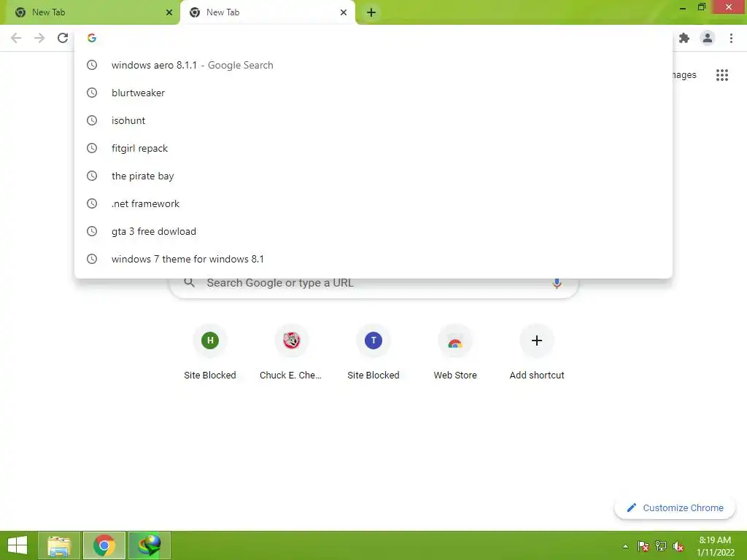Open the Windows Start button
The image size is (747, 560).
(18, 545)
